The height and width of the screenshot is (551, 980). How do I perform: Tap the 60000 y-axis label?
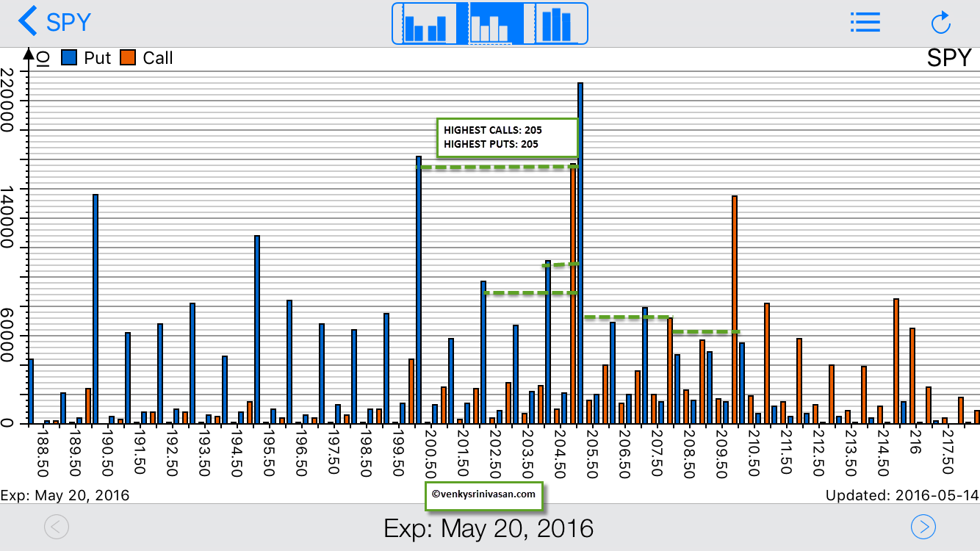pos(8,335)
